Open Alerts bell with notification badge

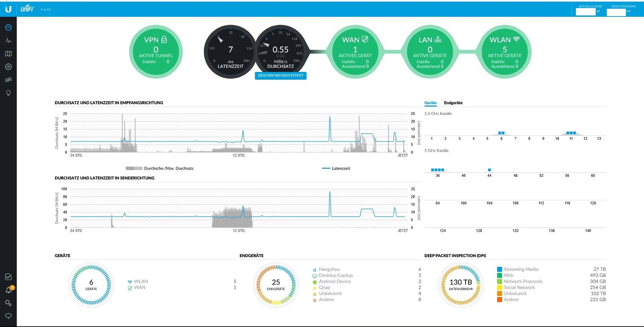pos(8,290)
